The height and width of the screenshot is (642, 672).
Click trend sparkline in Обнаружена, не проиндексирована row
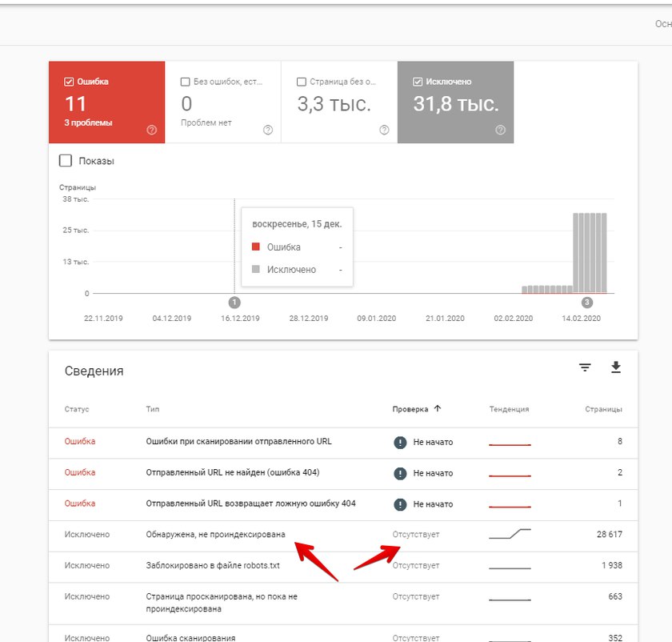point(510,534)
